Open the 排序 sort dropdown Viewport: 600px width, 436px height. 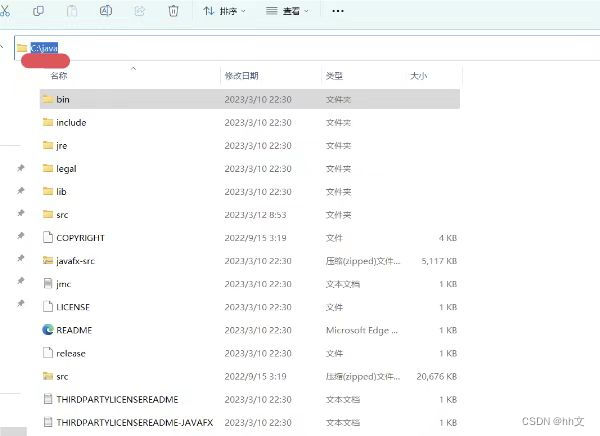coord(224,11)
